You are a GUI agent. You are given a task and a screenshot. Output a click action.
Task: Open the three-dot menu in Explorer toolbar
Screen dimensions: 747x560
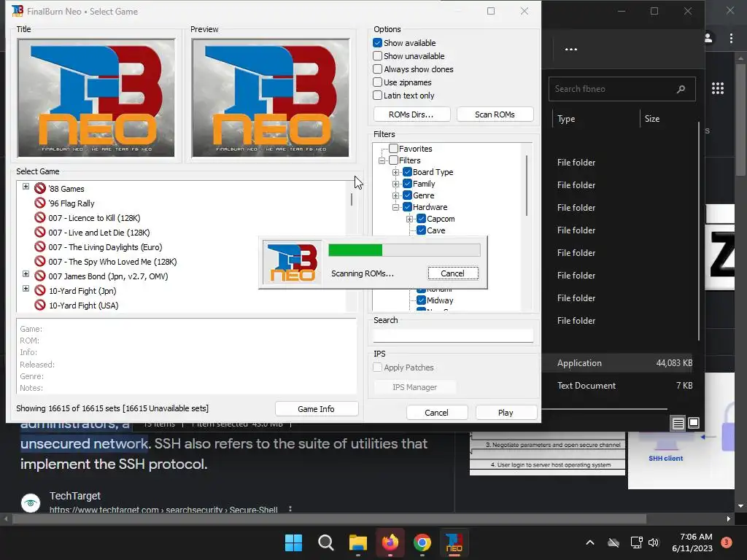(570, 49)
